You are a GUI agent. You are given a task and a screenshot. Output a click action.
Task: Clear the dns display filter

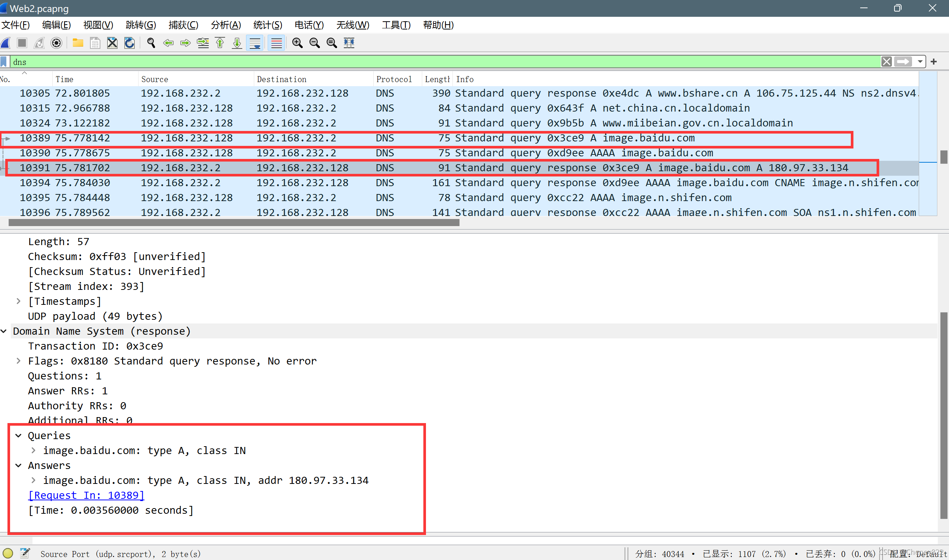pyautogui.click(x=887, y=62)
